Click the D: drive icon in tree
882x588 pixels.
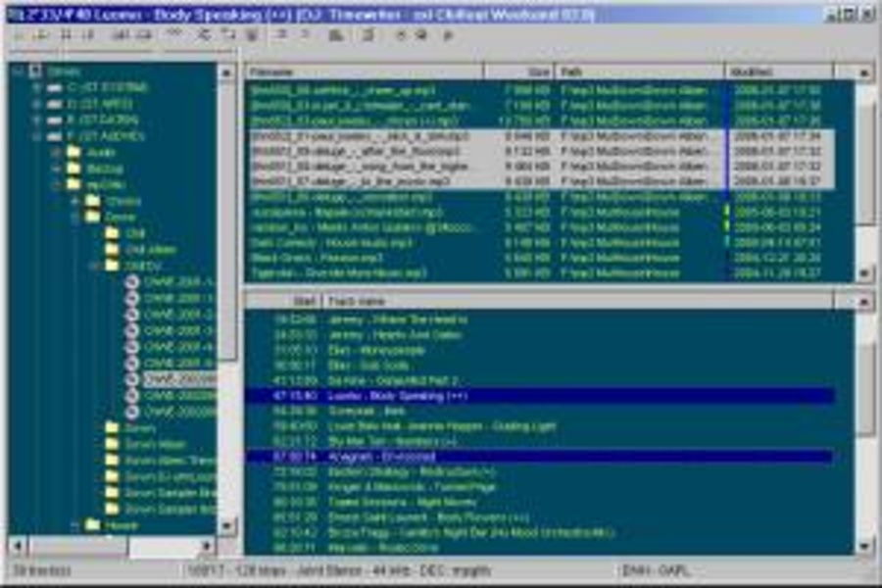55,104
